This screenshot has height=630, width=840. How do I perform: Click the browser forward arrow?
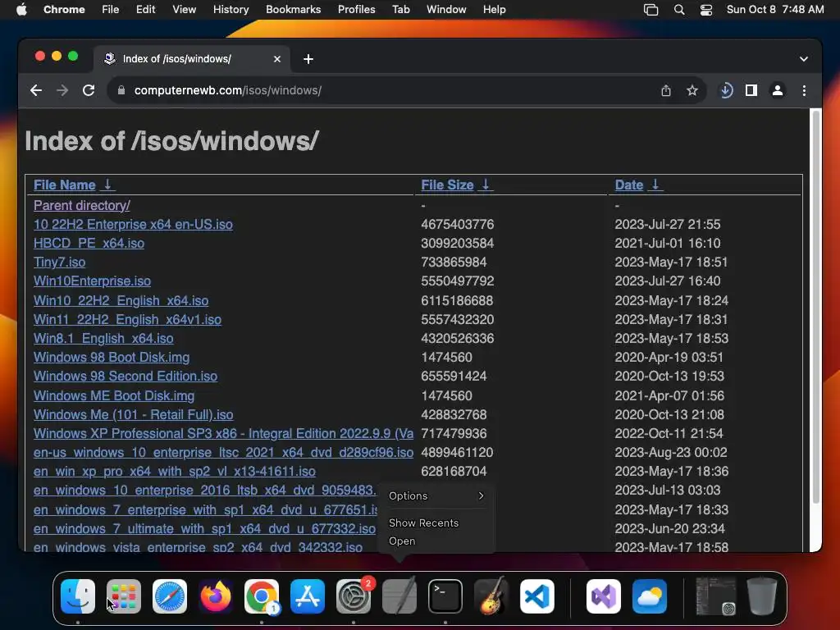pyautogui.click(x=62, y=90)
